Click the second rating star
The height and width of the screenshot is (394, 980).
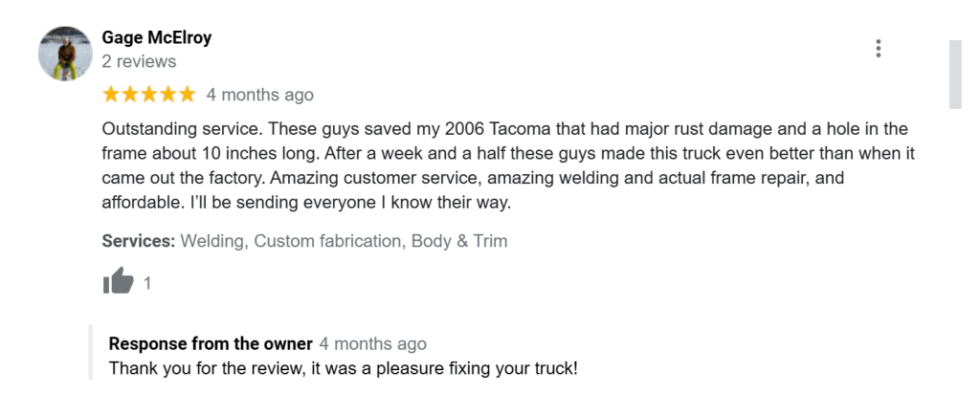click(x=130, y=95)
